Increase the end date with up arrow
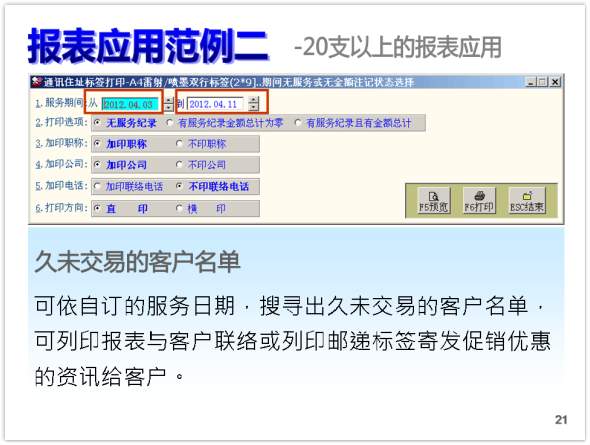The height and width of the screenshot is (445, 590). (x=254, y=100)
